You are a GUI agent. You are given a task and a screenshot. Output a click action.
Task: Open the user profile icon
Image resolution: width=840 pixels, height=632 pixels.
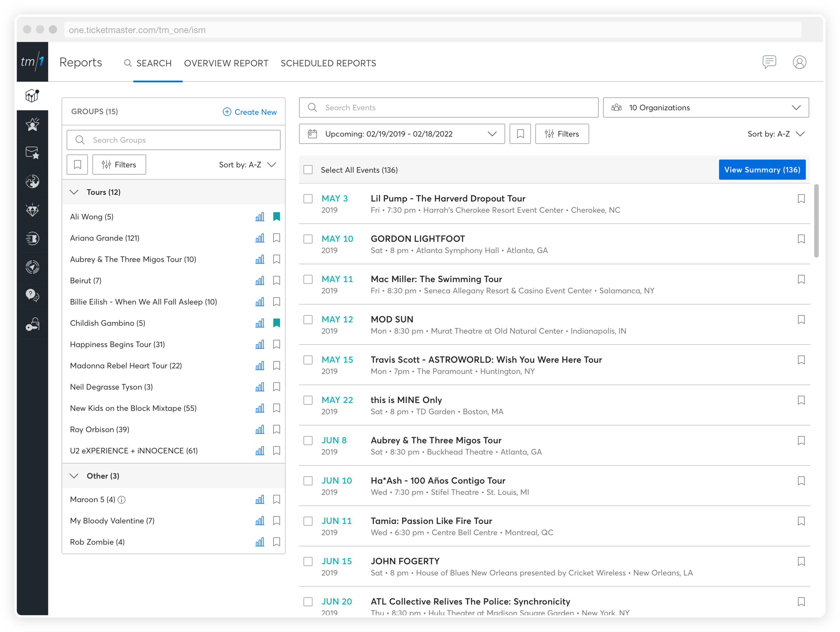point(799,62)
